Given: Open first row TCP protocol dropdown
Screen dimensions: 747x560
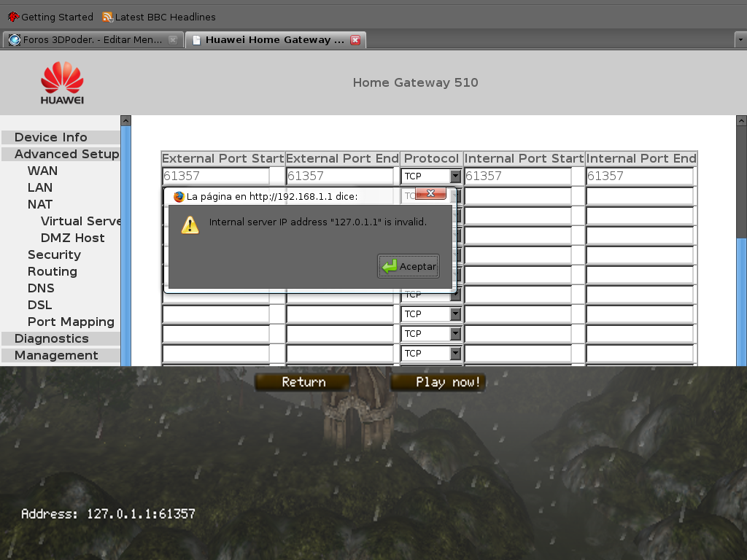Looking at the screenshot, I should click(431, 176).
